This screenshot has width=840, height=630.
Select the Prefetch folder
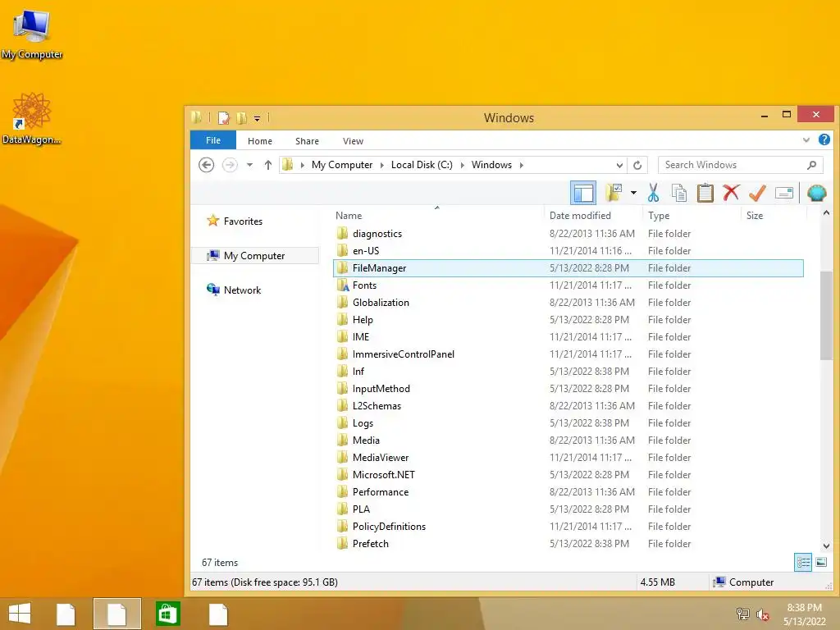pos(568,543)
